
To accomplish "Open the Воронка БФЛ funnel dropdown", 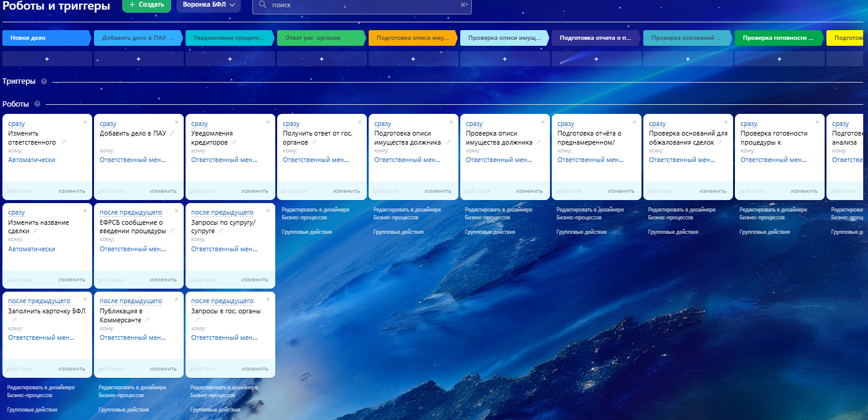I will click(208, 5).
